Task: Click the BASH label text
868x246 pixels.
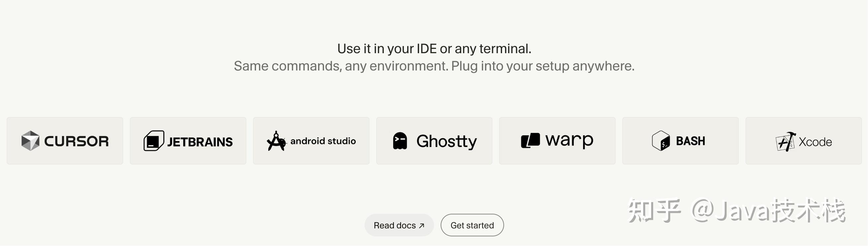Action: click(690, 141)
